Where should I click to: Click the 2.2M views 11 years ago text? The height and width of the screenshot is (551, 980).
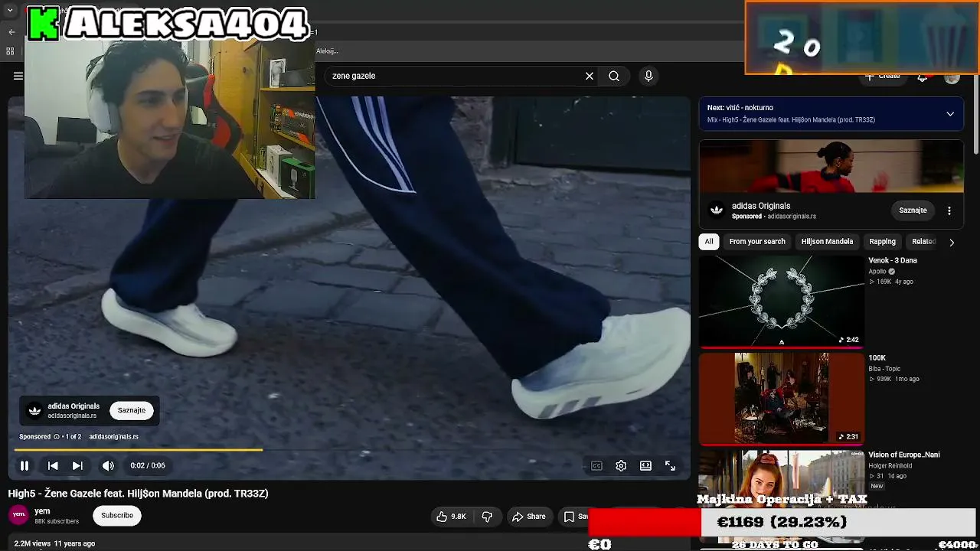[x=54, y=543]
